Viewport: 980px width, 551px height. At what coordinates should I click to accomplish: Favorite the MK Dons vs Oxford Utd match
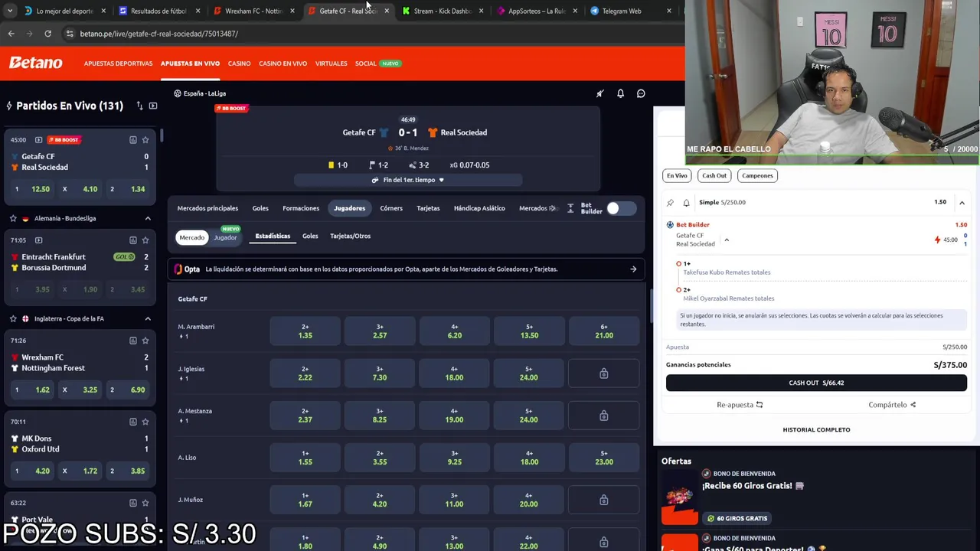145,422
